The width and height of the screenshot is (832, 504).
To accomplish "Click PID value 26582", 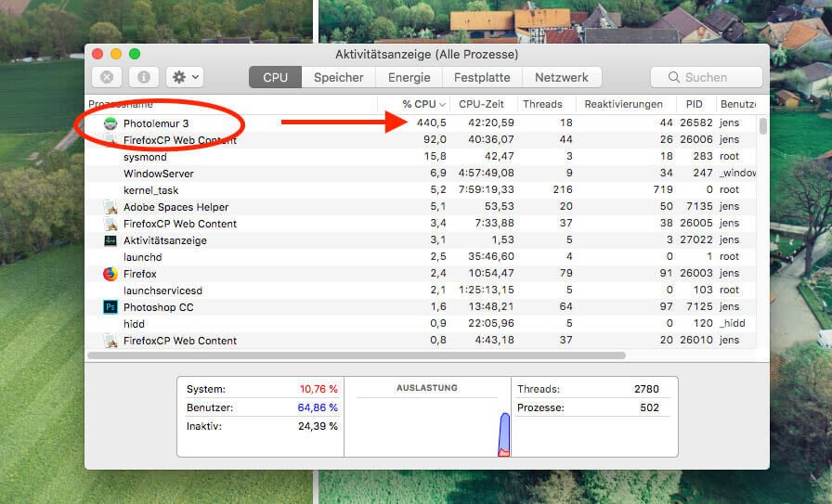I will pyautogui.click(x=696, y=123).
